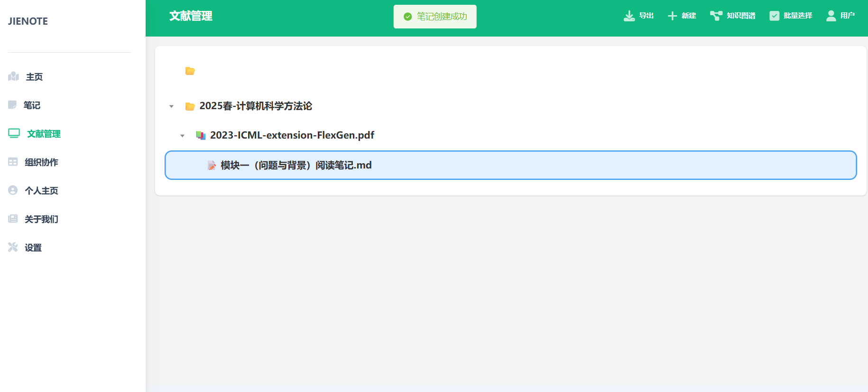Click the 文献管理 monitor icon in sidebar
This screenshot has width=868, height=392.
click(x=14, y=133)
